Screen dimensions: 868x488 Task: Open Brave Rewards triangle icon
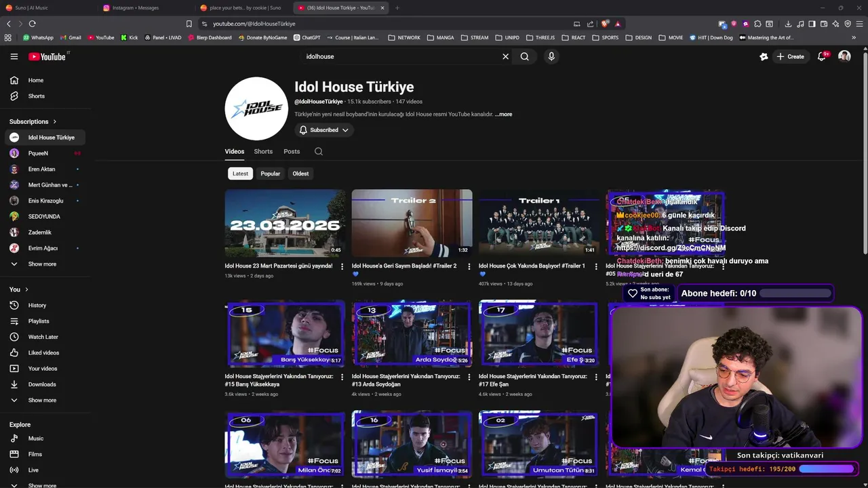pos(618,24)
